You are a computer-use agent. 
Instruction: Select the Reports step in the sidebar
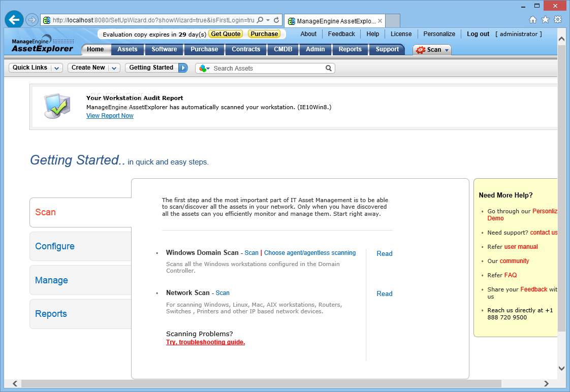point(80,314)
